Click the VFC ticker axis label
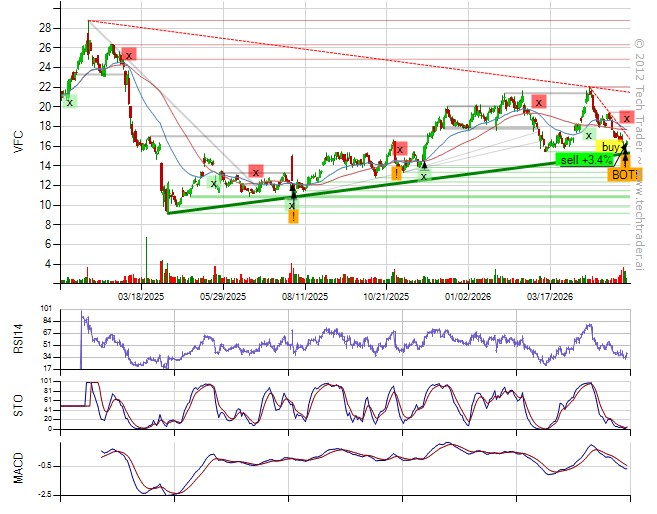This screenshot has width=657, height=514. pos(18,142)
